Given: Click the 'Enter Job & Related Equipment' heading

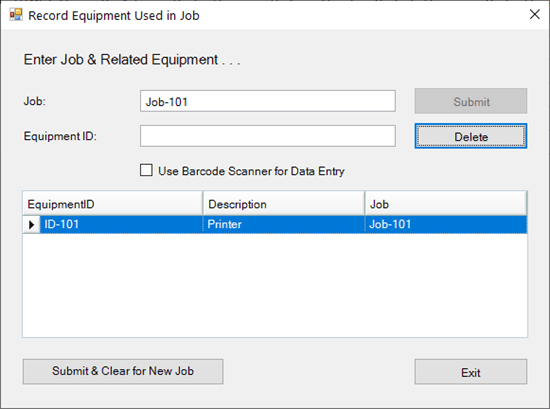Looking at the screenshot, I should [132, 60].
